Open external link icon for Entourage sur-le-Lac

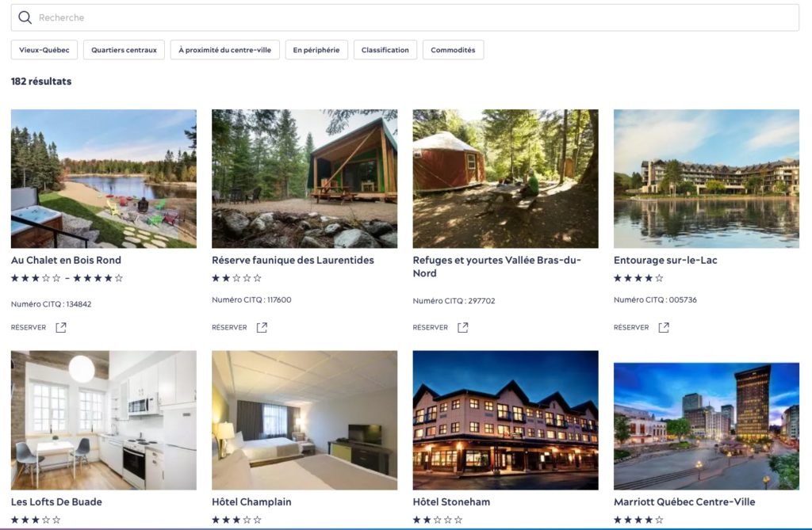(664, 327)
